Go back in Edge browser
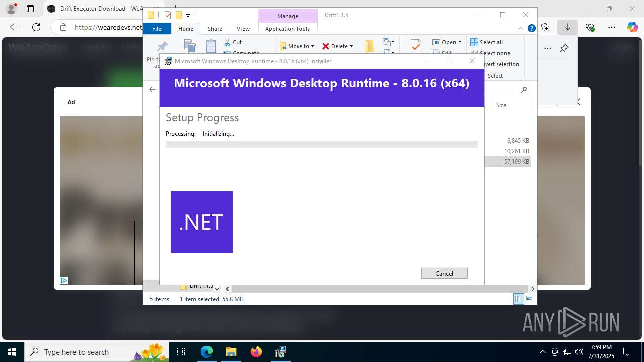Image resolution: width=644 pixels, height=362 pixels. click(x=14, y=27)
